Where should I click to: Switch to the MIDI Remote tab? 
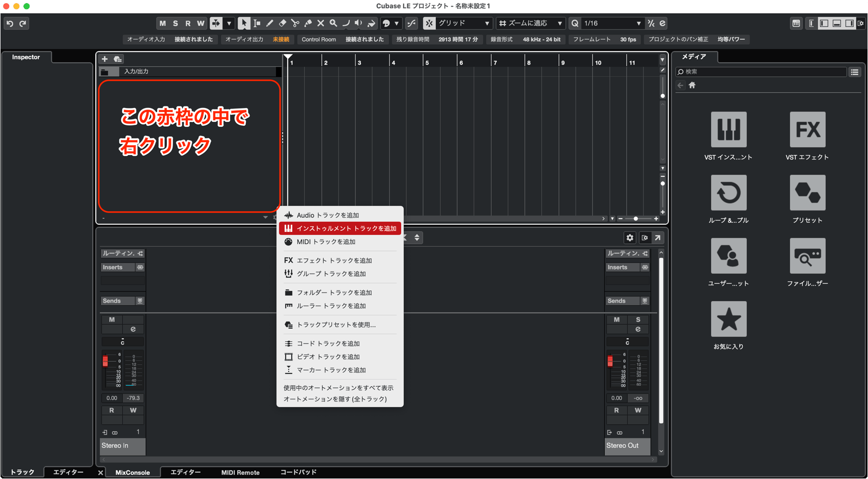pyautogui.click(x=240, y=472)
